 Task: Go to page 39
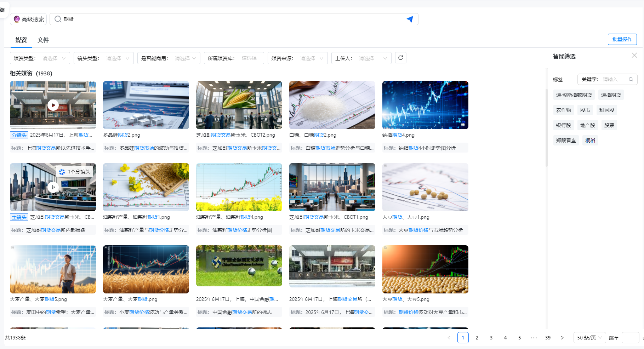(548, 338)
